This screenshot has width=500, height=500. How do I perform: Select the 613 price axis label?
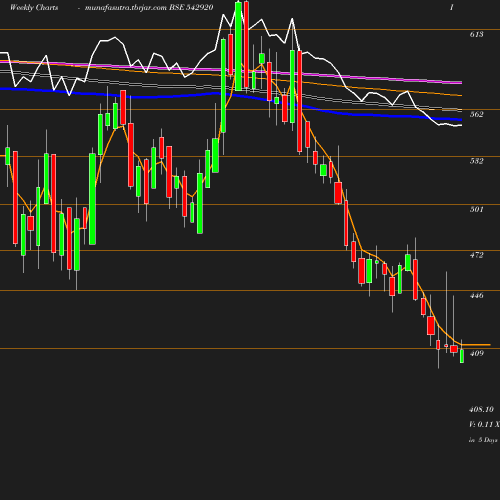pyautogui.click(x=476, y=34)
